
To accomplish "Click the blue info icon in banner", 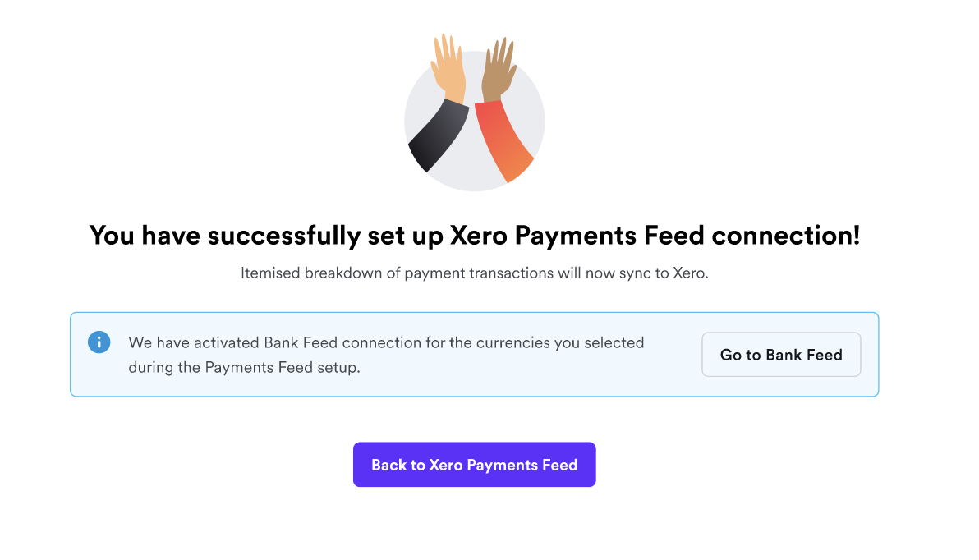I will 99,342.
